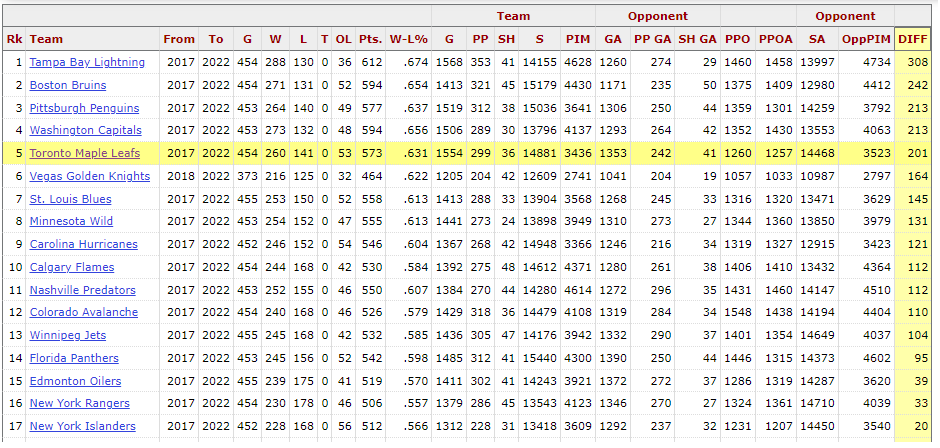
Task: Open the Boston Bruins team link
Action: tap(68, 85)
